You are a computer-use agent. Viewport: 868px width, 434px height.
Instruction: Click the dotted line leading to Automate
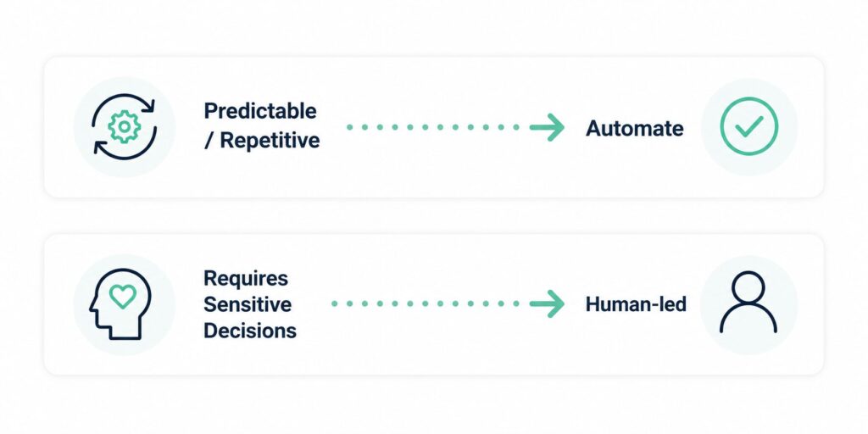coord(433,127)
